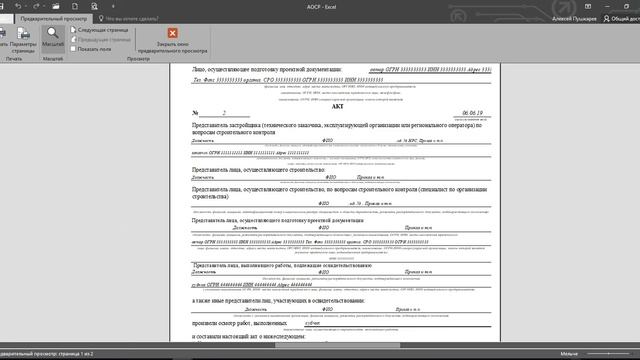This screenshot has width=640, height=360.
Task: Click the account name Алексей Пушкарев
Action: pyautogui.click(x=574, y=19)
